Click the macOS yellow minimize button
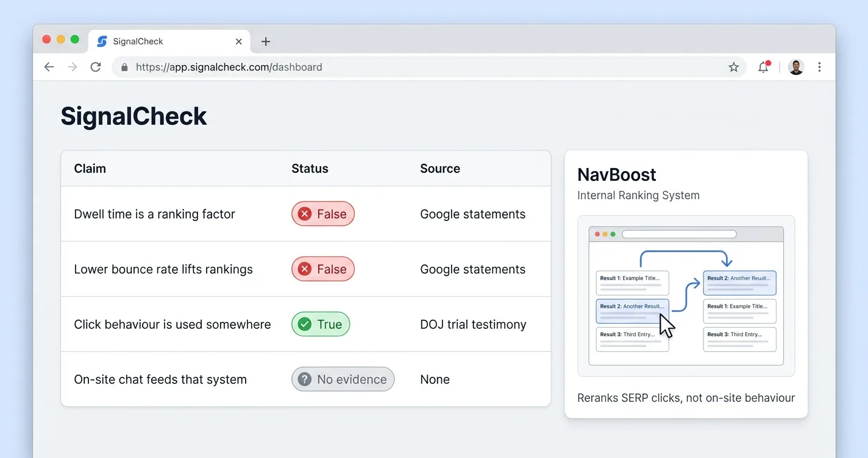This screenshot has width=868, height=458. pyautogui.click(x=61, y=40)
